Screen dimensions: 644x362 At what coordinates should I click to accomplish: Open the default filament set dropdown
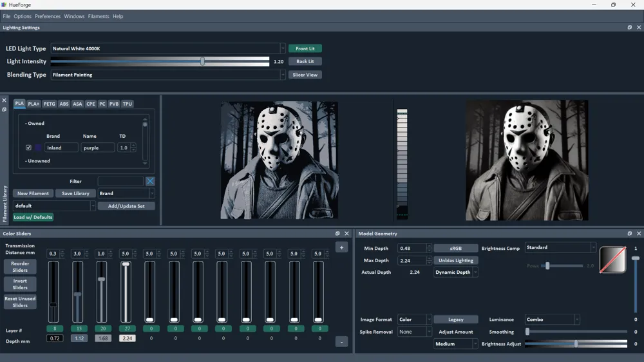pos(54,206)
